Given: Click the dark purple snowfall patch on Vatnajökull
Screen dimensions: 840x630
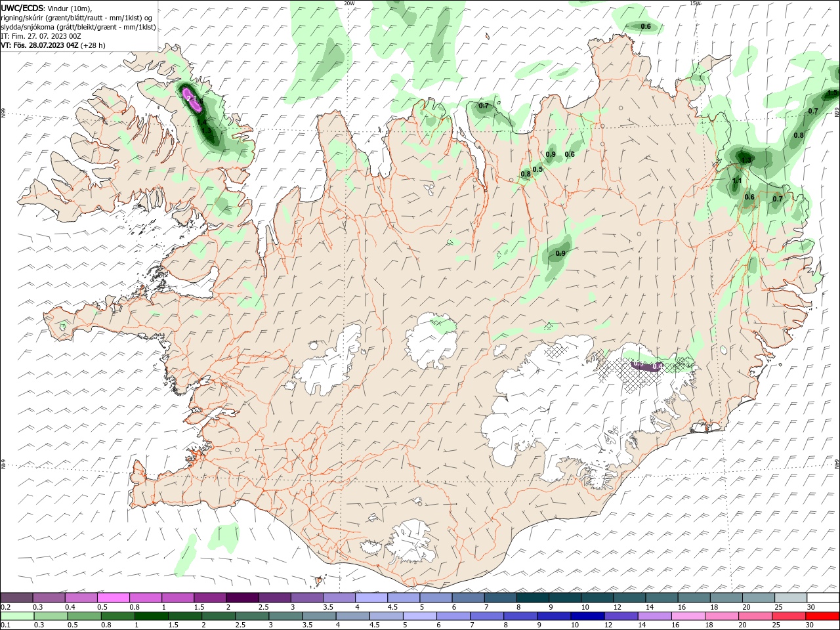Looking at the screenshot, I should pyautogui.click(x=647, y=367).
